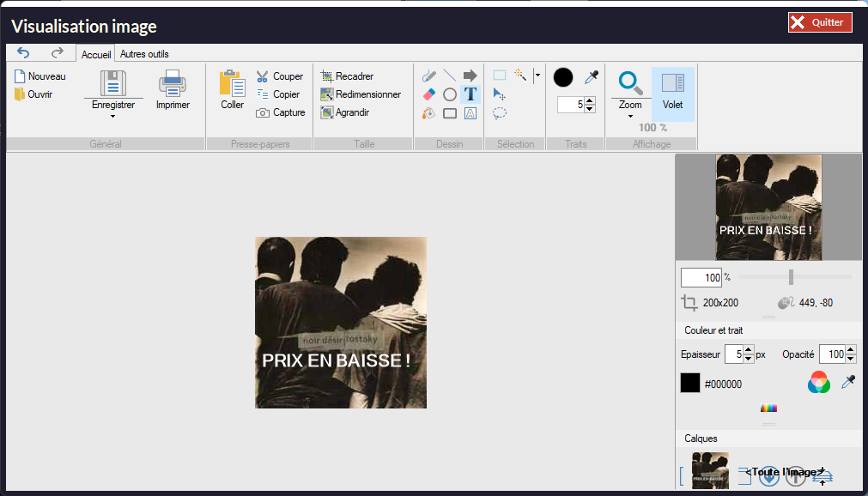Select the Eraser tool in Dessin
This screenshot has width=868, height=496.
tap(429, 94)
